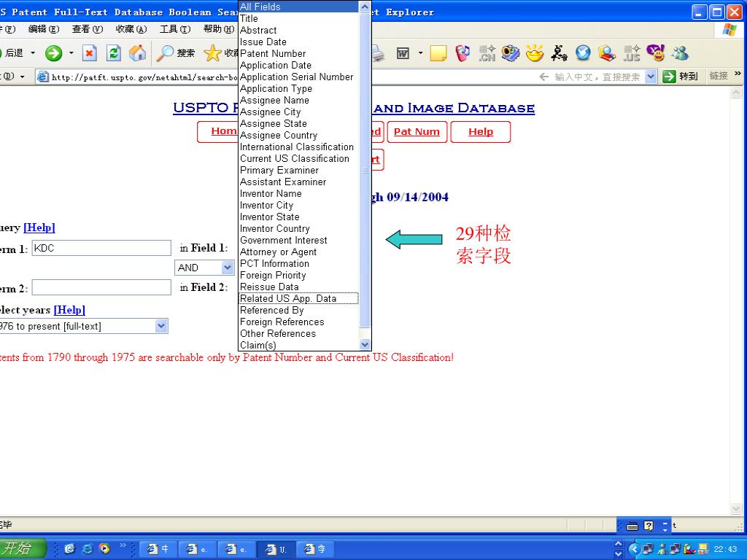Viewport: 747px width, 560px height.
Task: Click the Word edit icon in toolbar
Action: (x=403, y=52)
